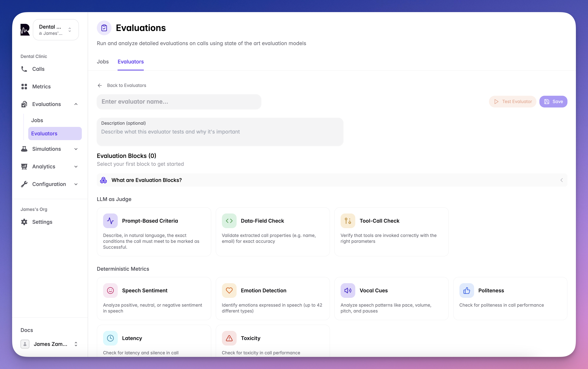The image size is (588, 369).
Task: Expand the Configuration sidebar menu
Action: (76, 184)
